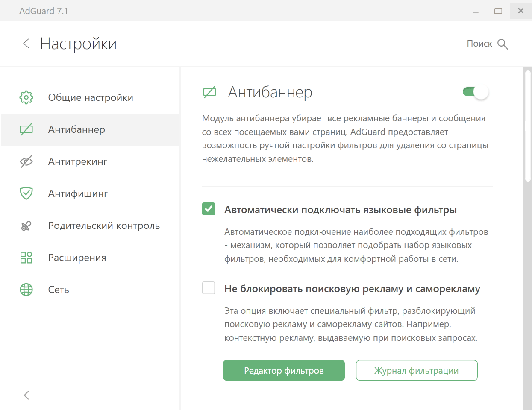The image size is (532, 410).
Task: Click the globe Сеть icon
Action: click(26, 290)
